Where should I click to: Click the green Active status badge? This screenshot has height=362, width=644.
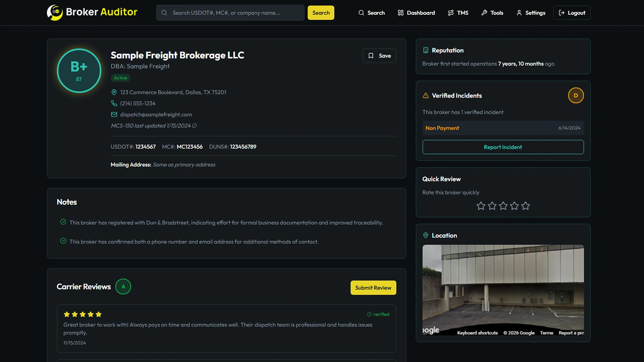point(120,78)
